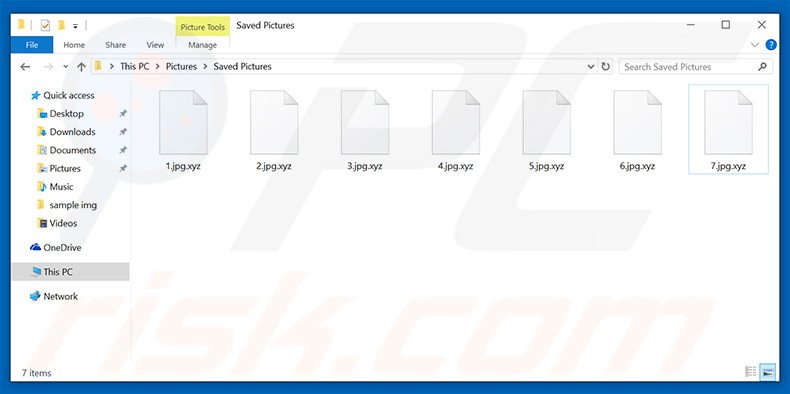Open Help via the question mark icon
The height and width of the screenshot is (394, 790).
point(771,45)
